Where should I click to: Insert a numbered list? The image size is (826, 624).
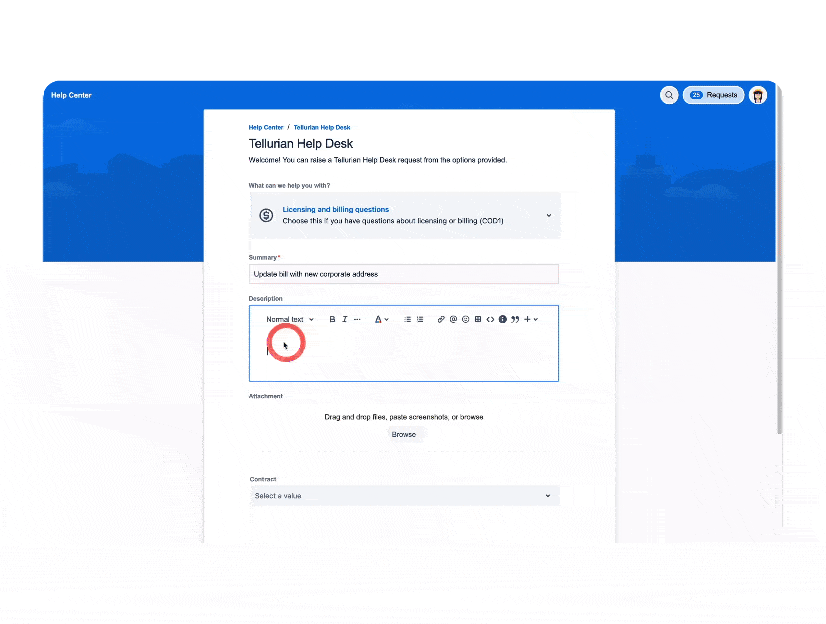click(x=420, y=319)
